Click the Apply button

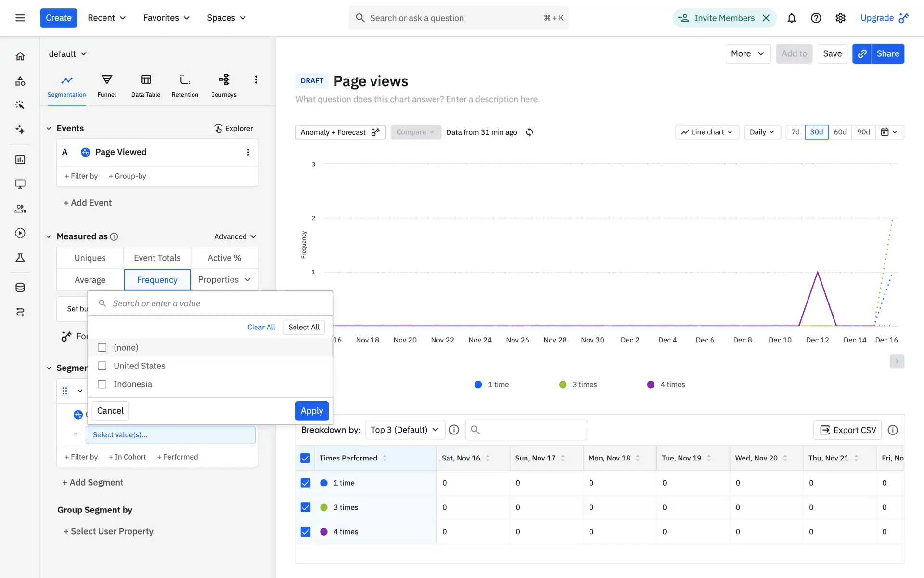pyautogui.click(x=311, y=411)
